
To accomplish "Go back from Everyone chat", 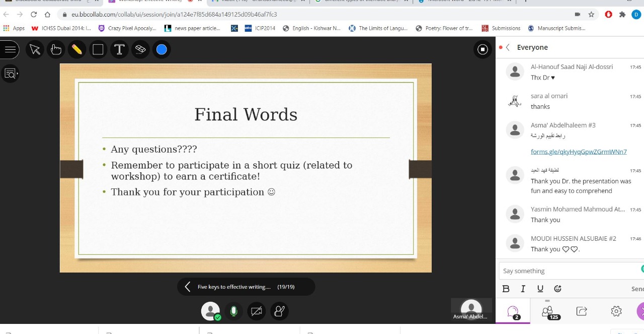I will [x=508, y=47].
